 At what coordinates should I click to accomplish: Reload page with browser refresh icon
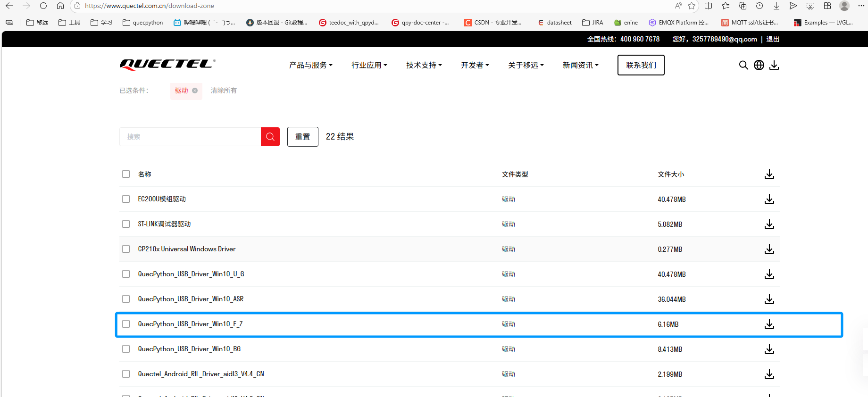(43, 6)
